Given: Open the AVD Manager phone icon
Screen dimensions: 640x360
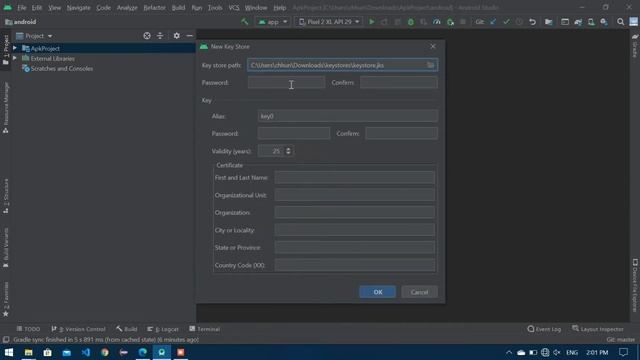Looking at the screenshot, I should [x=591, y=22].
